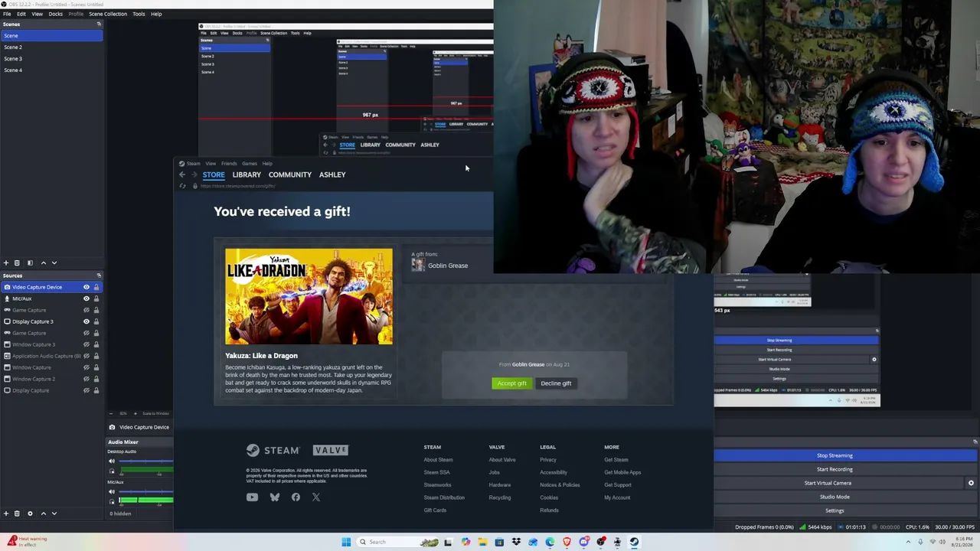The image size is (980, 551).
Task: Open source properties gear in Sources toolbar
Action: (x=30, y=514)
